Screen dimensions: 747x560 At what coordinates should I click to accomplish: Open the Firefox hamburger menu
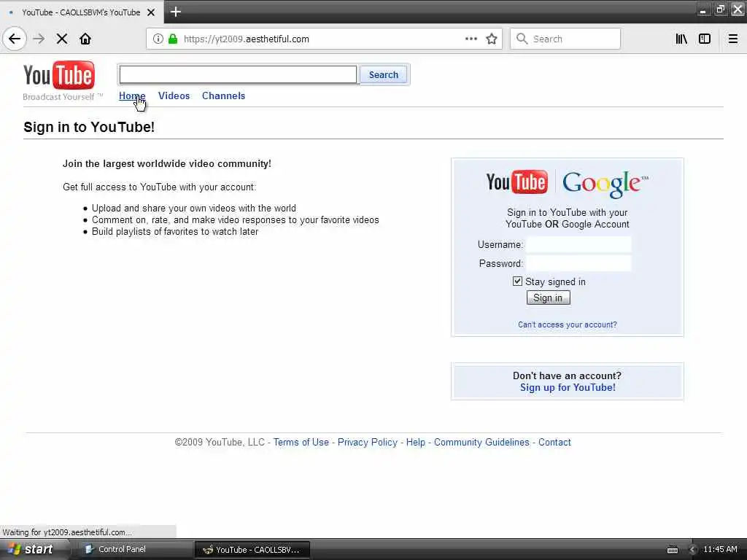(732, 39)
